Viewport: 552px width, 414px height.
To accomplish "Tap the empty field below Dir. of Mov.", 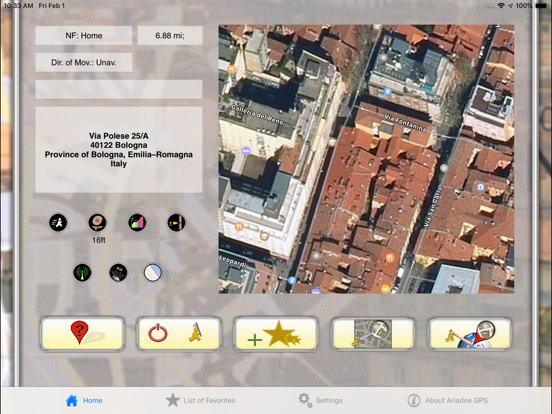I will coord(119,89).
